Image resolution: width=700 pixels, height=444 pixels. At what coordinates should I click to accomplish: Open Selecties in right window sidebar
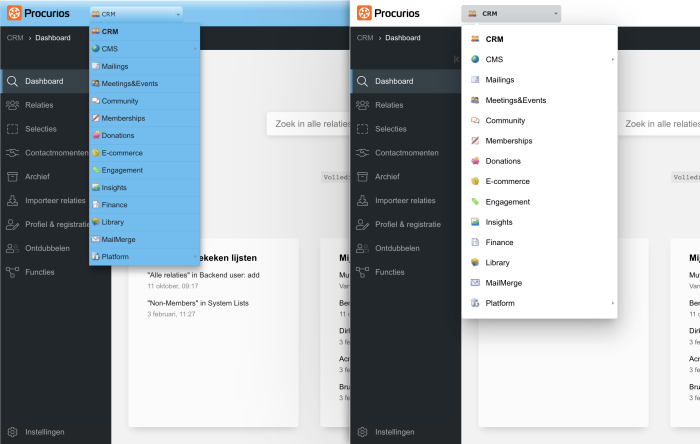click(406, 129)
